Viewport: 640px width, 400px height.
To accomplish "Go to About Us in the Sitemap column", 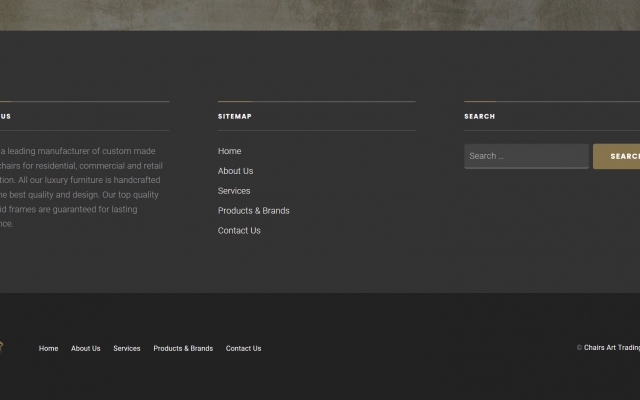I will coord(235,171).
